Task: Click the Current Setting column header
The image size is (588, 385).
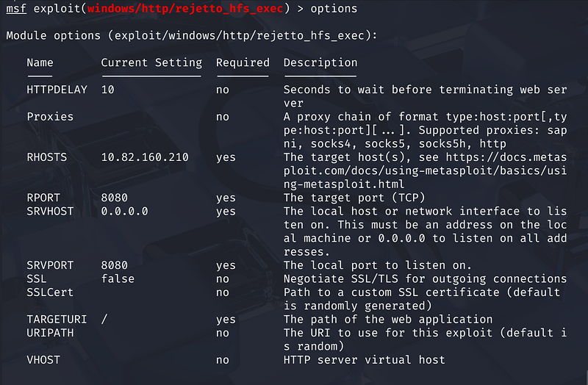Action: pyautogui.click(x=151, y=62)
